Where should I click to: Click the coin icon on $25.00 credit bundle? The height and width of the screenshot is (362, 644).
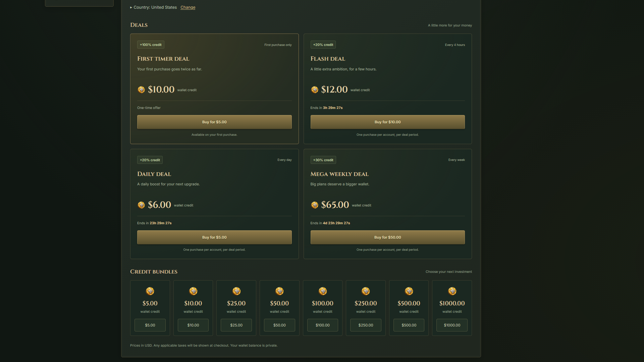coord(236,291)
